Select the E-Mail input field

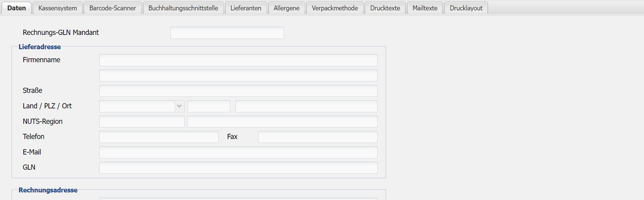pos(238,152)
